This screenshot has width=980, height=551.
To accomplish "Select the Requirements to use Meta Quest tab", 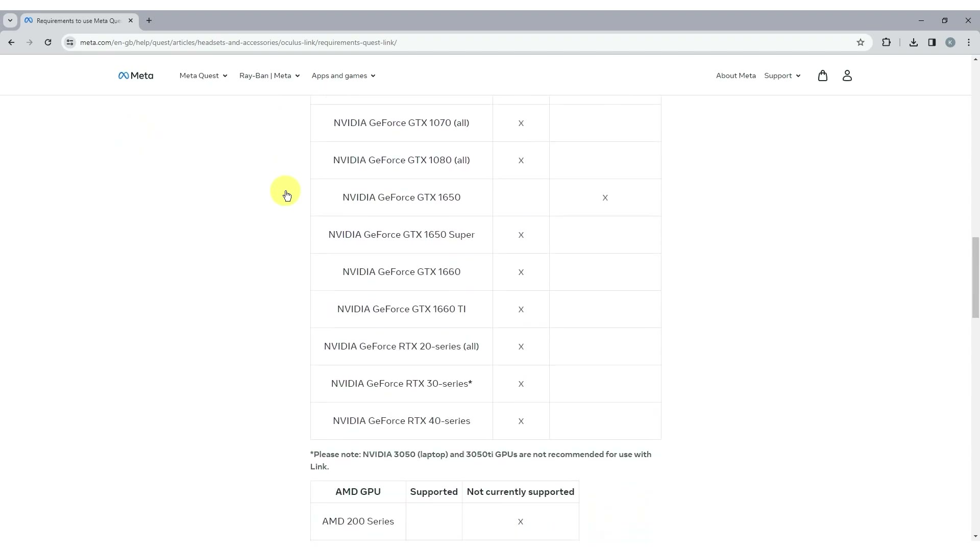I will (x=79, y=20).
